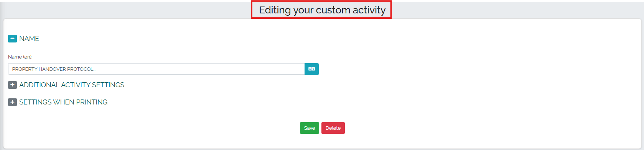The height and width of the screenshot is (150, 644).
Task: Expand SETTINGS WHEN PRINTING heading label
Action: point(63,102)
